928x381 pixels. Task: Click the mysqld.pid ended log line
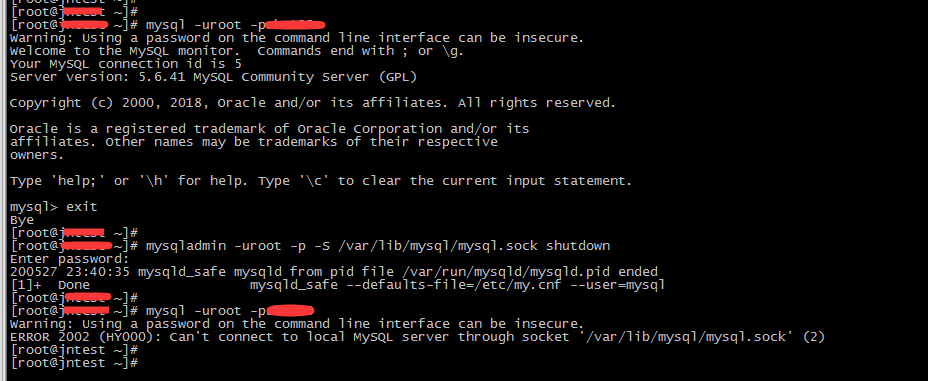click(334, 272)
